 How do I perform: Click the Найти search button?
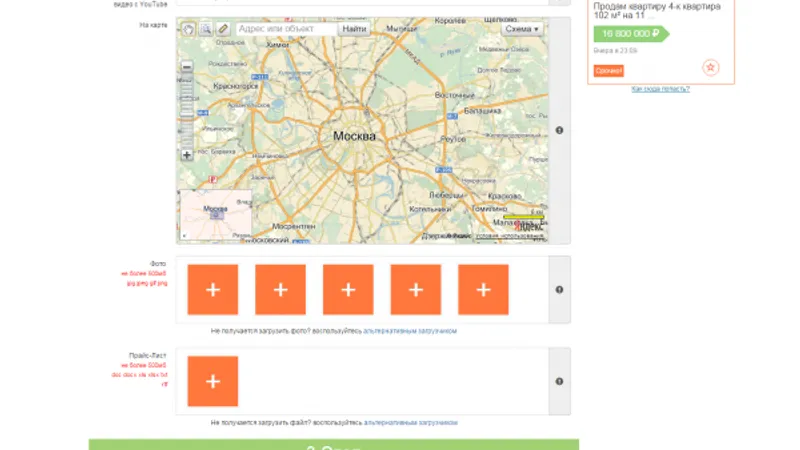354,29
